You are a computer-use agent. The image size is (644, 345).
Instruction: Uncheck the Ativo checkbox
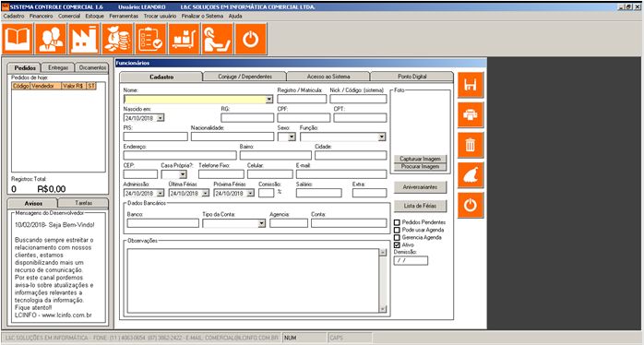pyautogui.click(x=397, y=244)
